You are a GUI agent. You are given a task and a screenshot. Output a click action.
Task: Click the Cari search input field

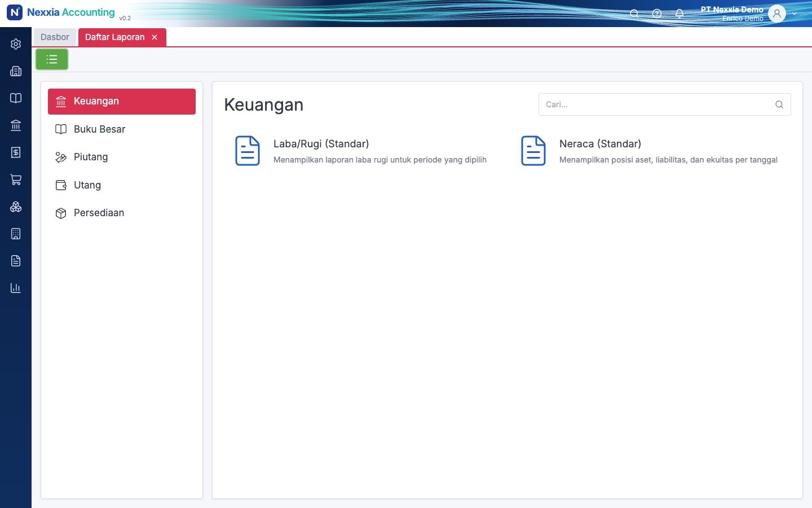(664, 104)
